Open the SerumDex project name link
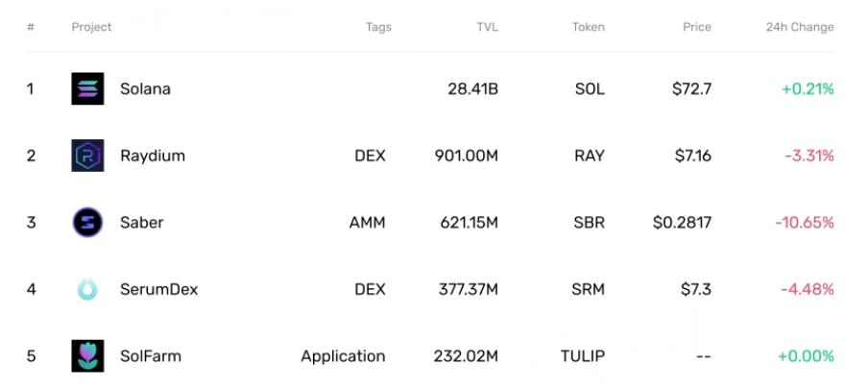 pos(158,289)
